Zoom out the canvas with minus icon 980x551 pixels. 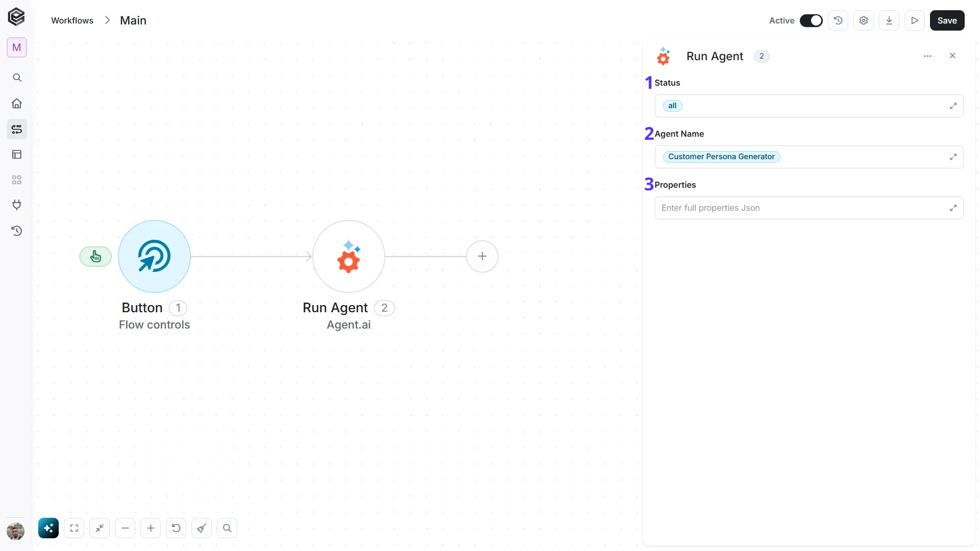click(125, 528)
